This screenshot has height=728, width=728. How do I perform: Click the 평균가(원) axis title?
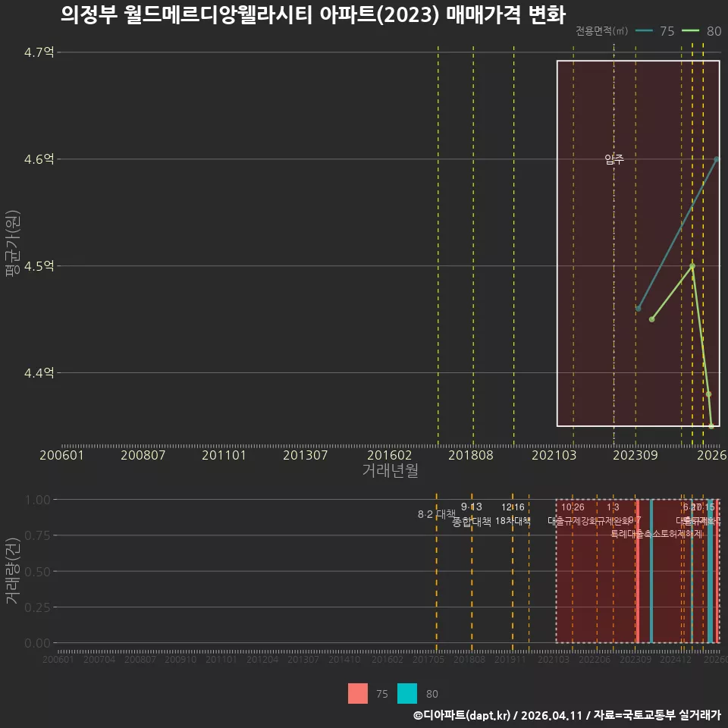coord(13,243)
